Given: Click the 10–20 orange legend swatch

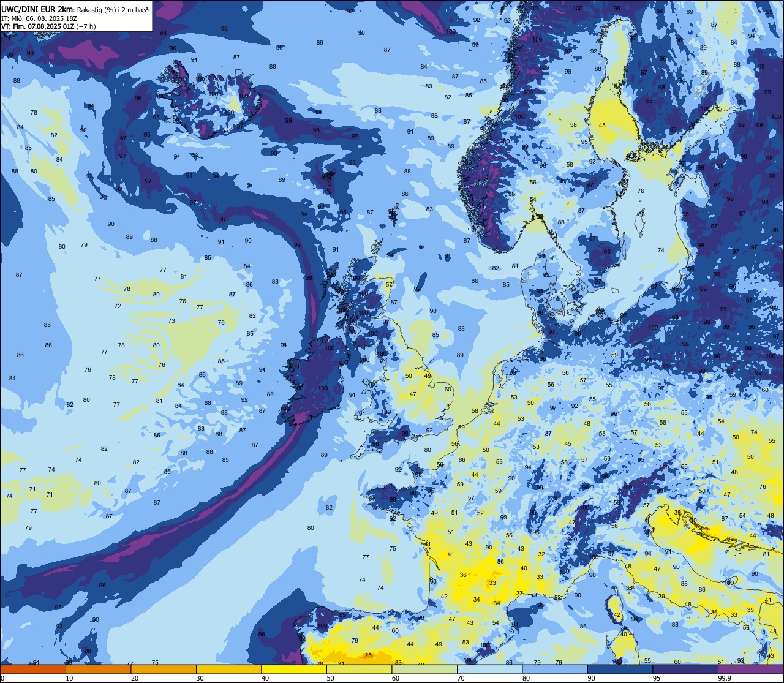Looking at the screenshot, I should click(x=98, y=669).
